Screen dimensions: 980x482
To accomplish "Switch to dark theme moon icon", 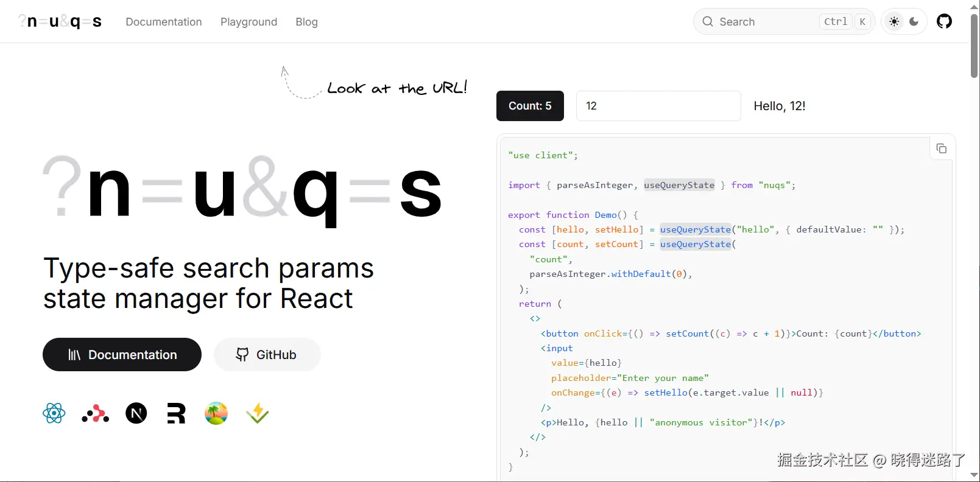I will coord(914,22).
